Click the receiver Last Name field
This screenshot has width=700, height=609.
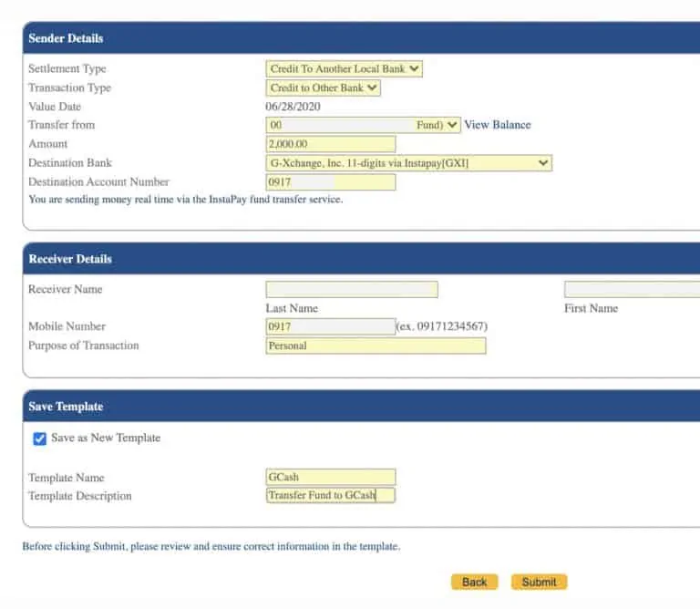pyautogui.click(x=352, y=290)
